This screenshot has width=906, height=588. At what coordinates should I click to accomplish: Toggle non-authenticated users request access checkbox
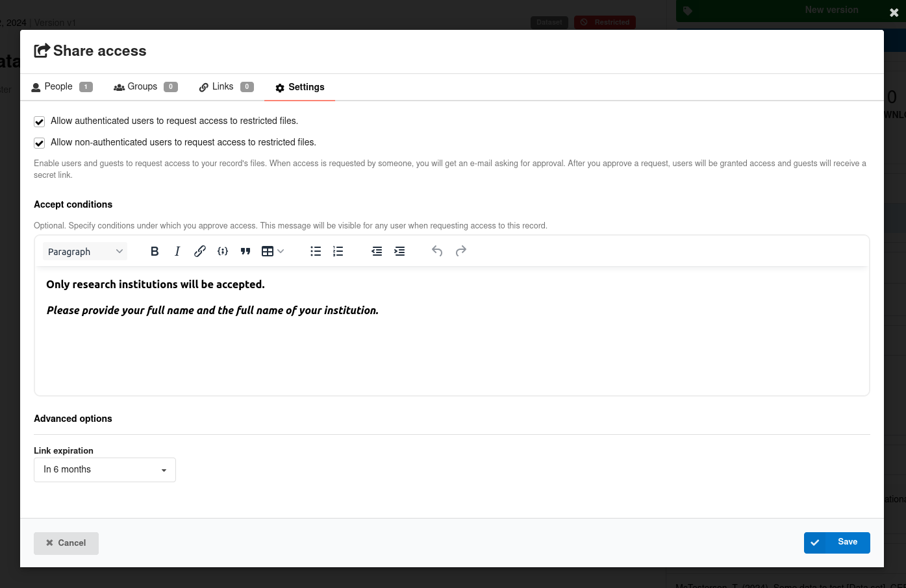(x=39, y=143)
